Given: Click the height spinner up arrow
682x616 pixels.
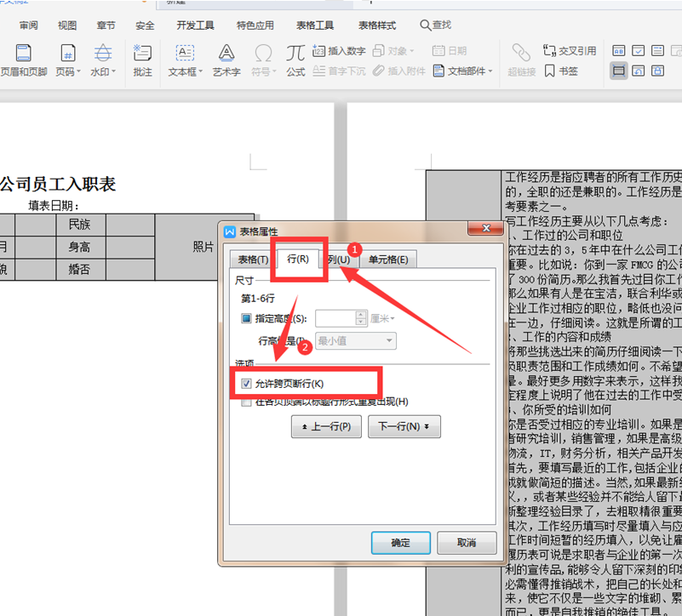Looking at the screenshot, I should tap(360, 315).
